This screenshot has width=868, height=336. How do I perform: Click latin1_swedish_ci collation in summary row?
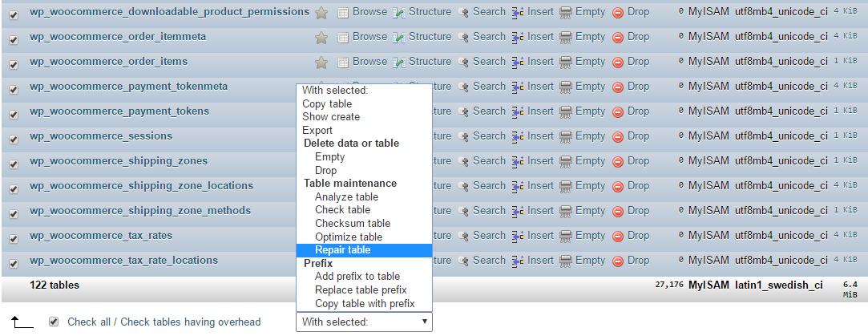779,285
